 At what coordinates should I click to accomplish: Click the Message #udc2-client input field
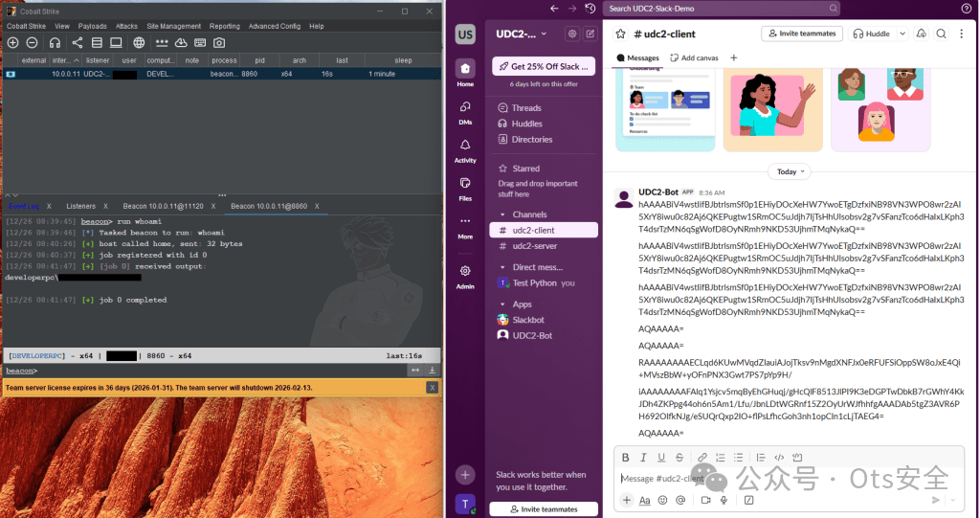click(789, 479)
